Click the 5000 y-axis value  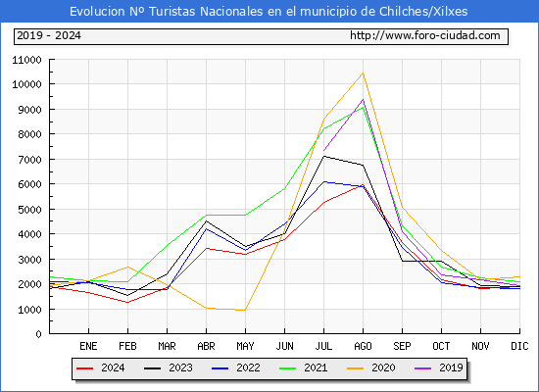(29, 210)
